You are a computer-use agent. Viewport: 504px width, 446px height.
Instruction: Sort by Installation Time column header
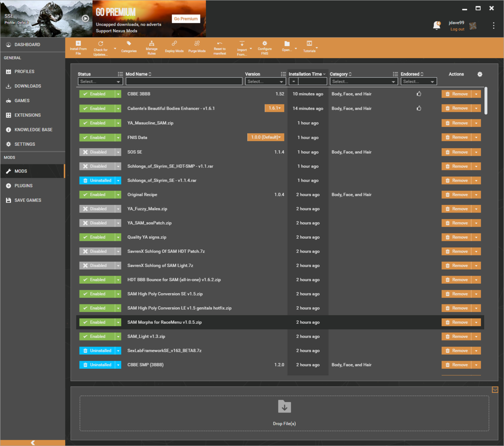click(307, 74)
